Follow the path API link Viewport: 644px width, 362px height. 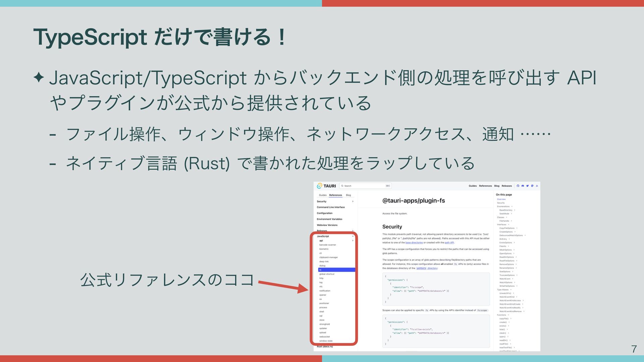[449, 243]
